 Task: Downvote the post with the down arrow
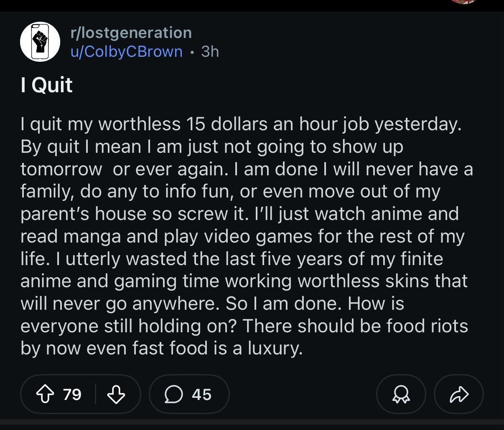(116, 394)
